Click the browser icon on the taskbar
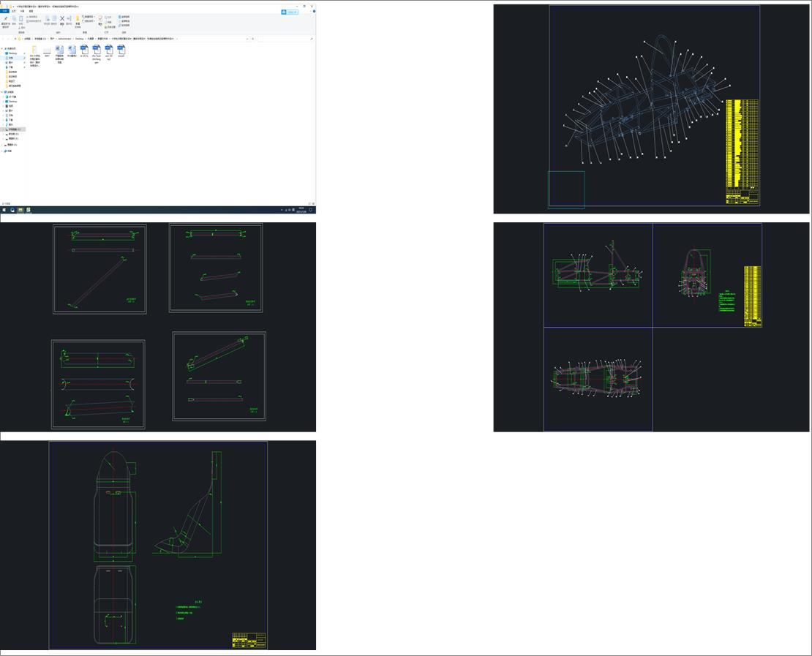812x656 pixels. 12,210
